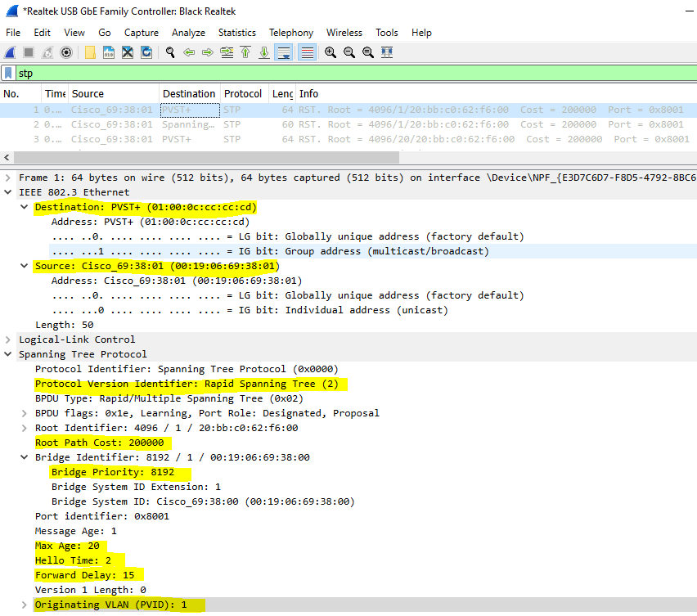Screen dimensions: 697x616
Task: Open the Tools menu
Action: tap(387, 33)
